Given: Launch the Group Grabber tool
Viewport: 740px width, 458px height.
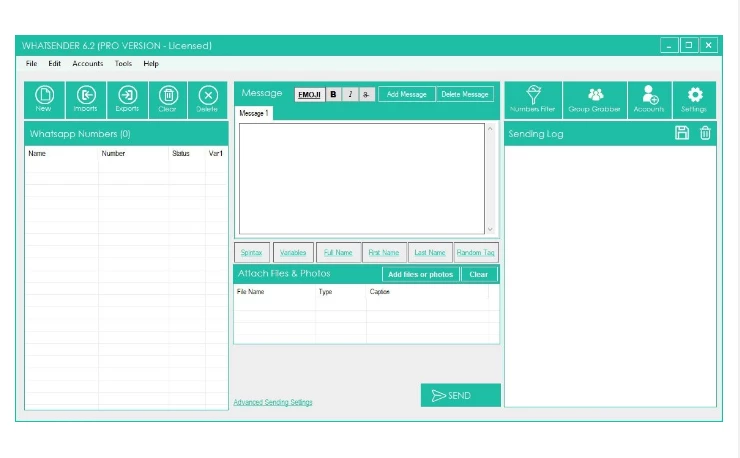Looking at the screenshot, I should [595, 100].
